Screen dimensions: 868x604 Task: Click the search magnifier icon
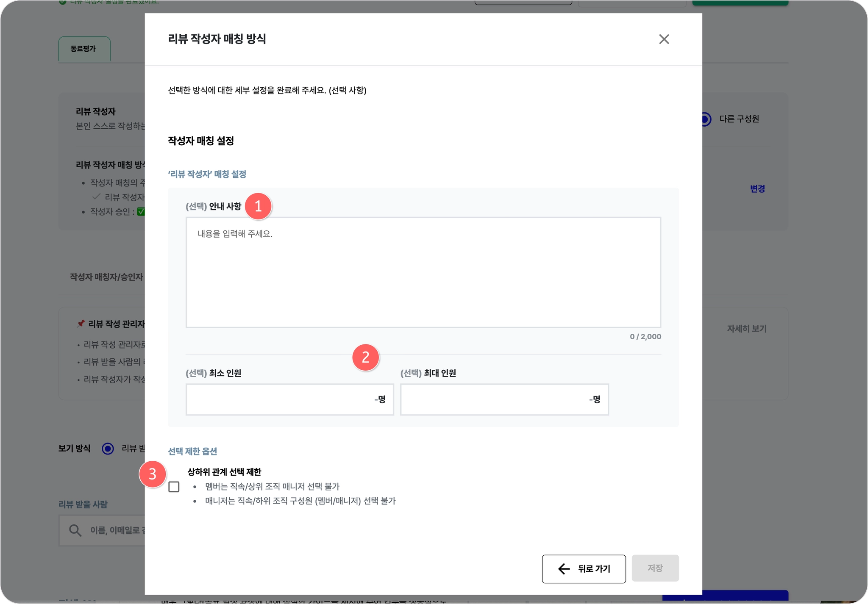click(75, 530)
